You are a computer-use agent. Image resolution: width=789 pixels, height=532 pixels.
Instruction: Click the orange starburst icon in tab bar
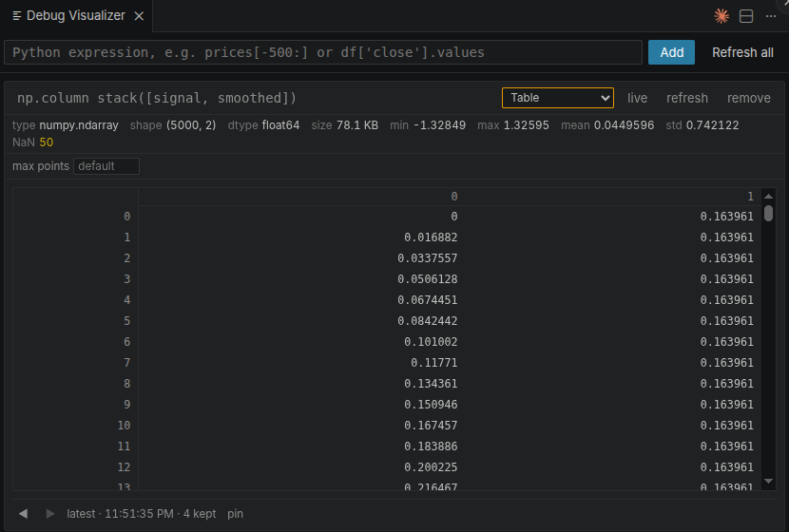[722, 16]
